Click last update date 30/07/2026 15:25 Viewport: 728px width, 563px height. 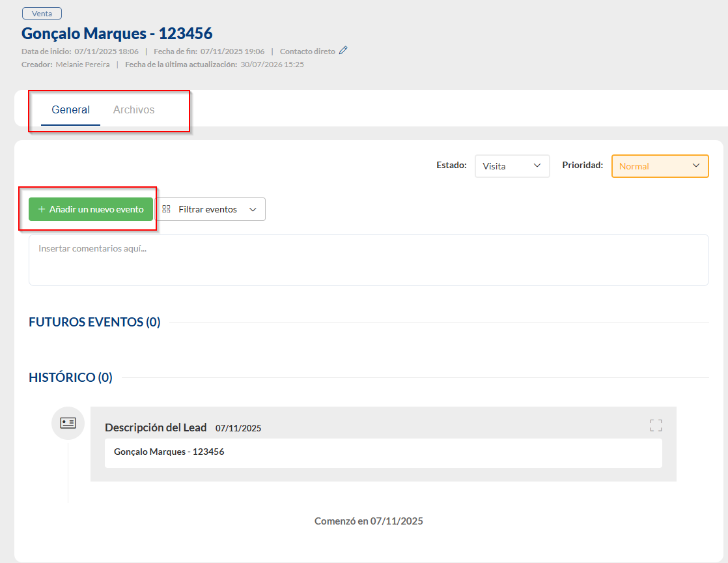(272, 65)
